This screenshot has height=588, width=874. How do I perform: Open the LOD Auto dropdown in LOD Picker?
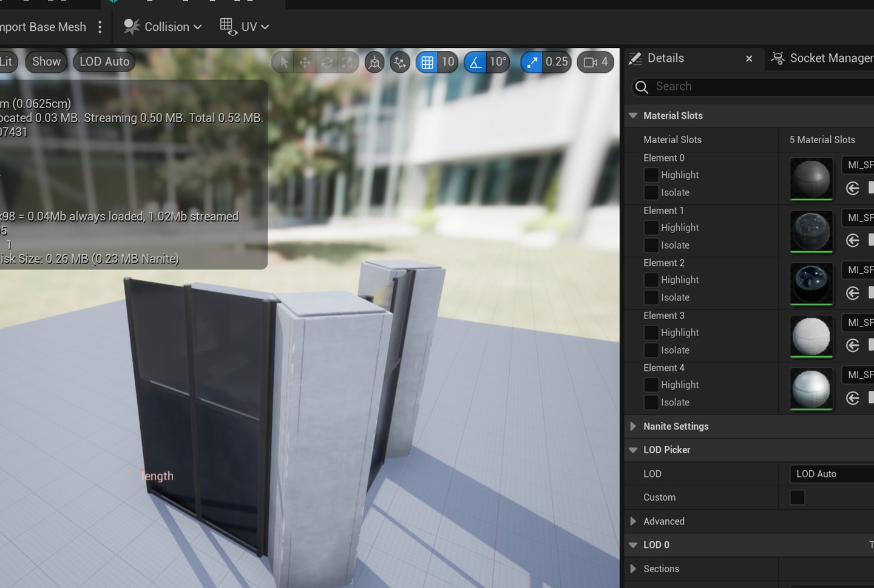coord(830,474)
